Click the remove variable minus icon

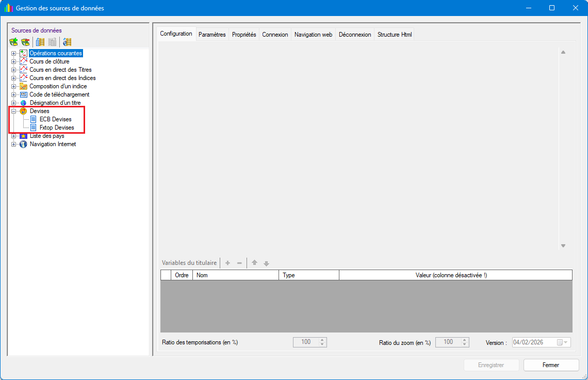(x=239, y=263)
